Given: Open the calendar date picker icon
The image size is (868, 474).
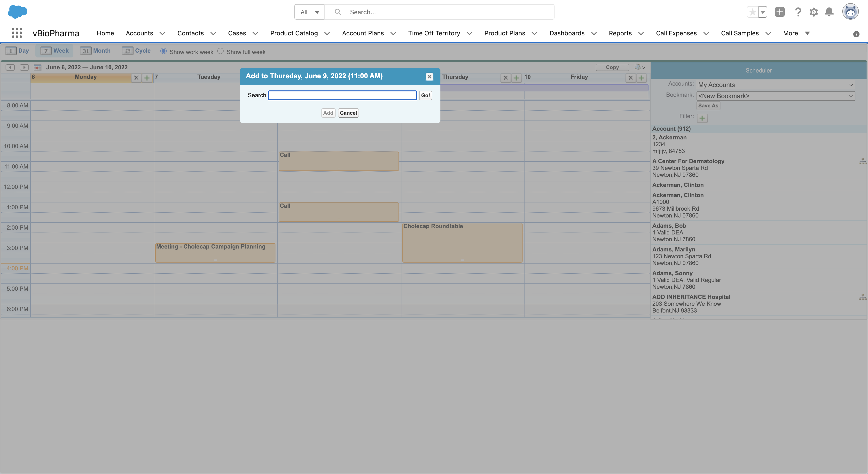Looking at the screenshot, I should (x=37, y=67).
